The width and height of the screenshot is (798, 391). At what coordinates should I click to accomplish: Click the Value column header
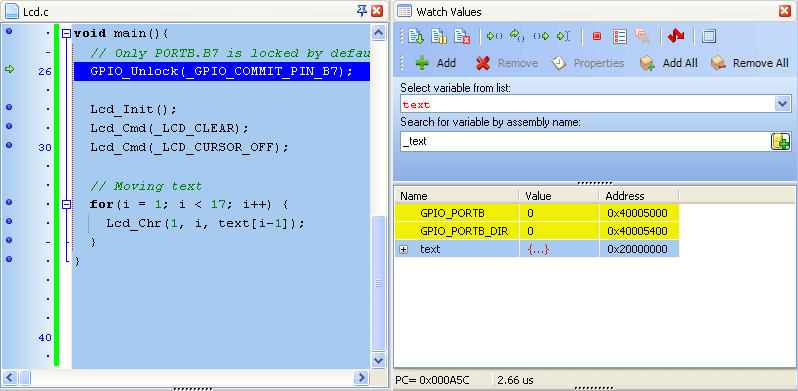558,196
